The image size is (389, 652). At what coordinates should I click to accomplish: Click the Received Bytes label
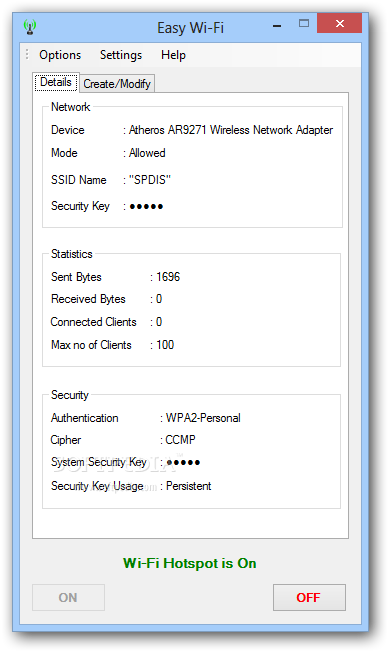(88, 299)
